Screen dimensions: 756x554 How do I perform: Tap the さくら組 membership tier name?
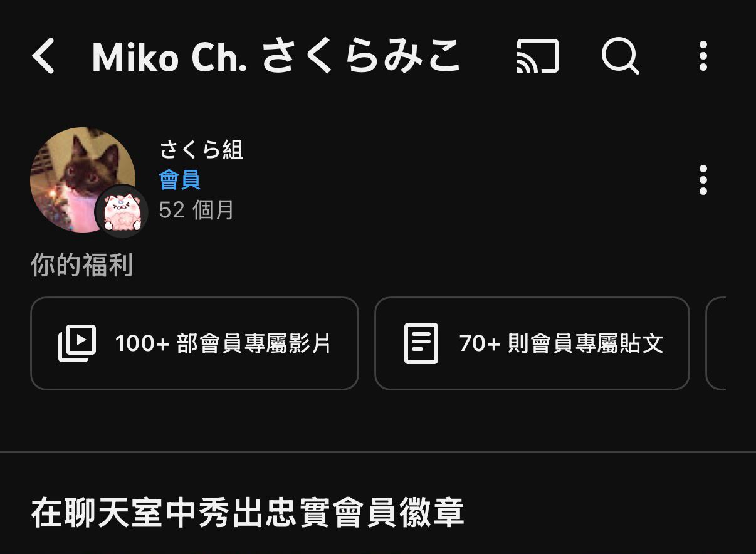coord(201,150)
